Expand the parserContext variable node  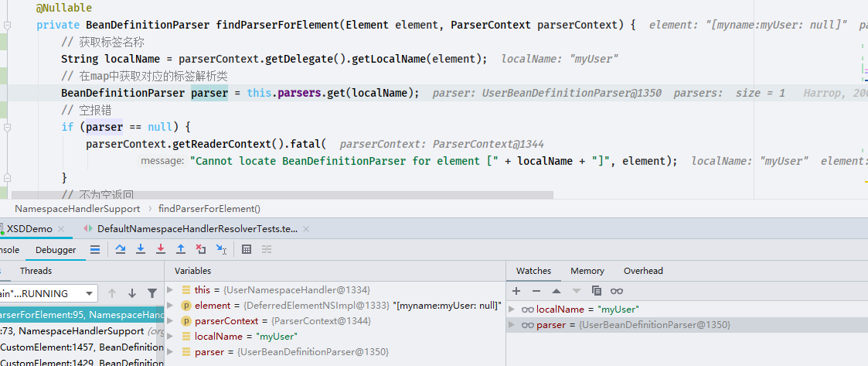click(x=171, y=321)
